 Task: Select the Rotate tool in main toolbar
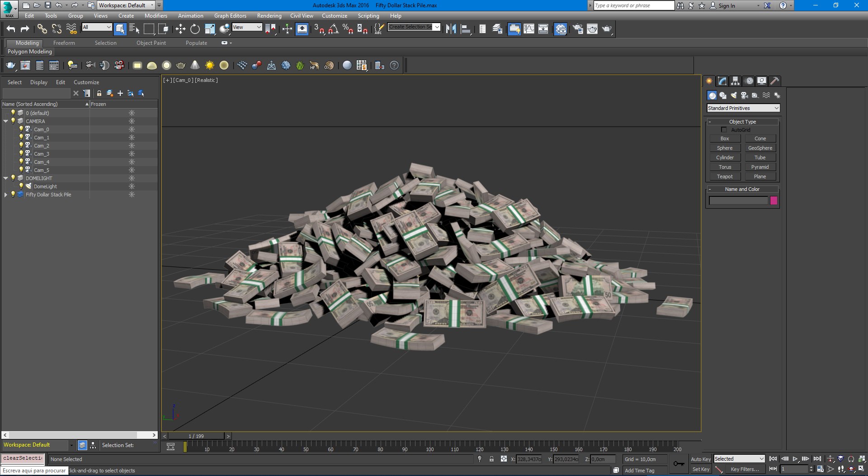195,29
